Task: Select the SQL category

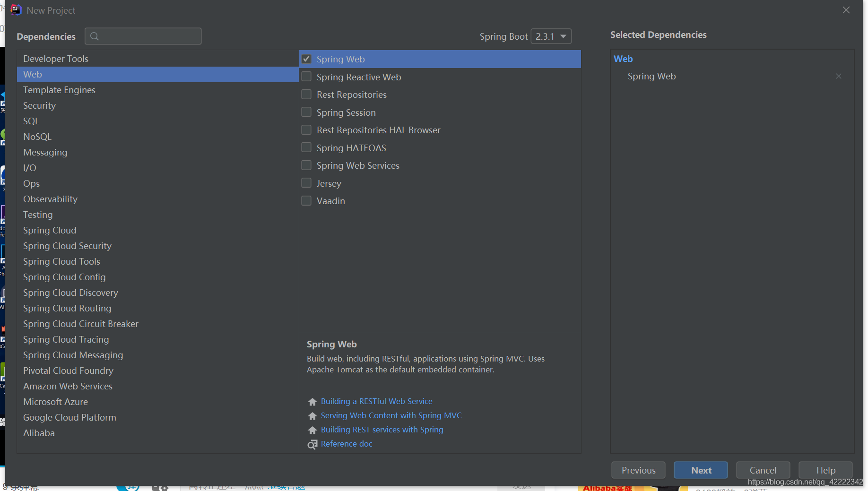Action: click(x=158, y=121)
